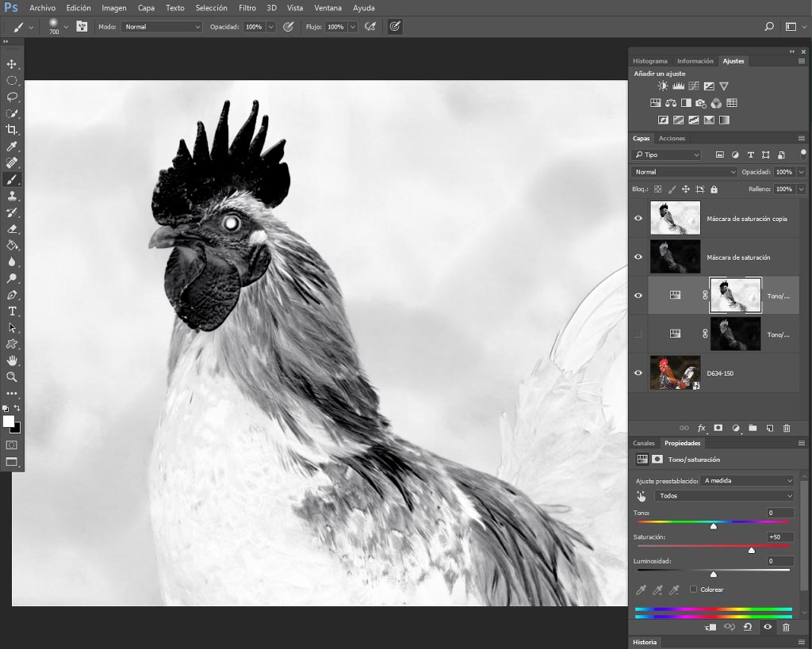This screenshot has height=649, width=812.
Task: Add a Brightness/Contrast adjustment from Ajustes
Action: [662, 86]
